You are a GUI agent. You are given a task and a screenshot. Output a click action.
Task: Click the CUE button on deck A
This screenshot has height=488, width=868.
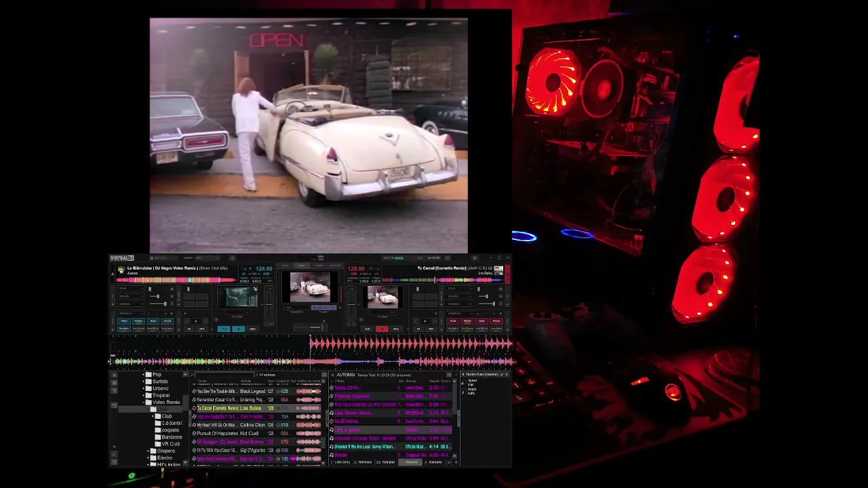(224, 329)
